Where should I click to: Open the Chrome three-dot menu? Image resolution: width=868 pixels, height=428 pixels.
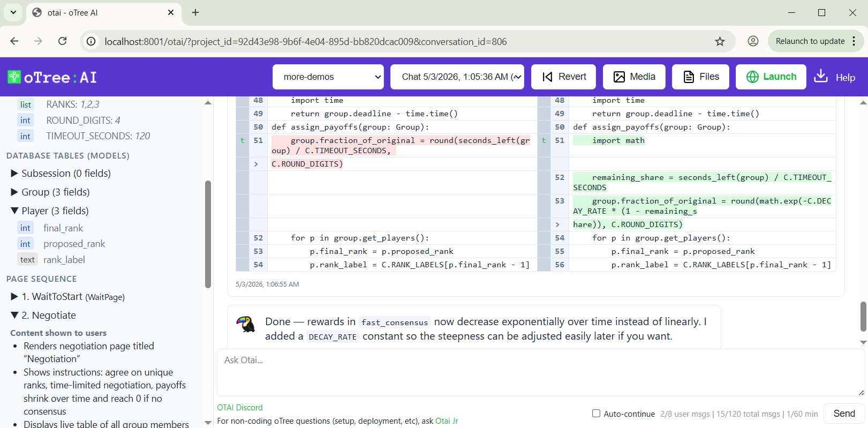pos(854,41)
